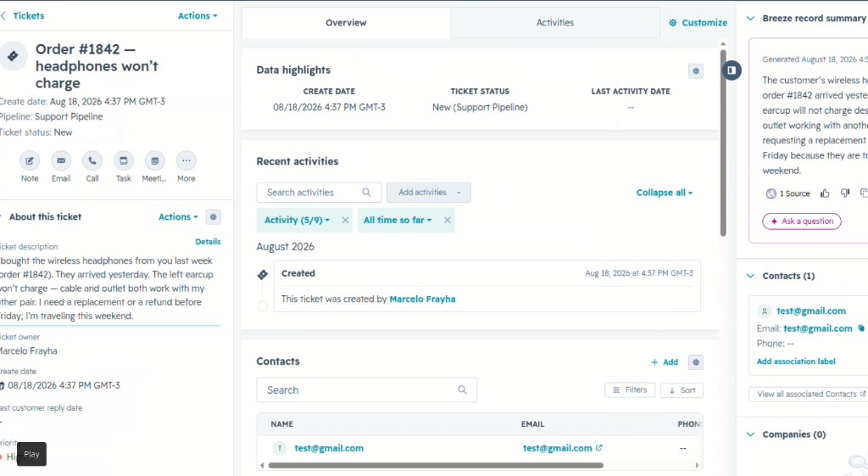This screenshot has height=476, width=868.
Task: Open the More actions ellipsis
Action: pyautogui.click(x=186, y=160)
